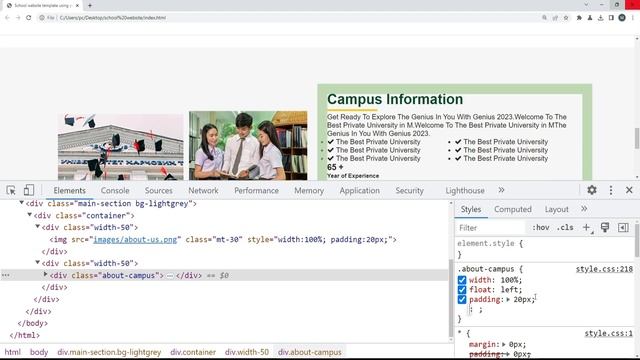Open DevTools settings gear
The image size is (640, 360).
(x=591, y=190)
